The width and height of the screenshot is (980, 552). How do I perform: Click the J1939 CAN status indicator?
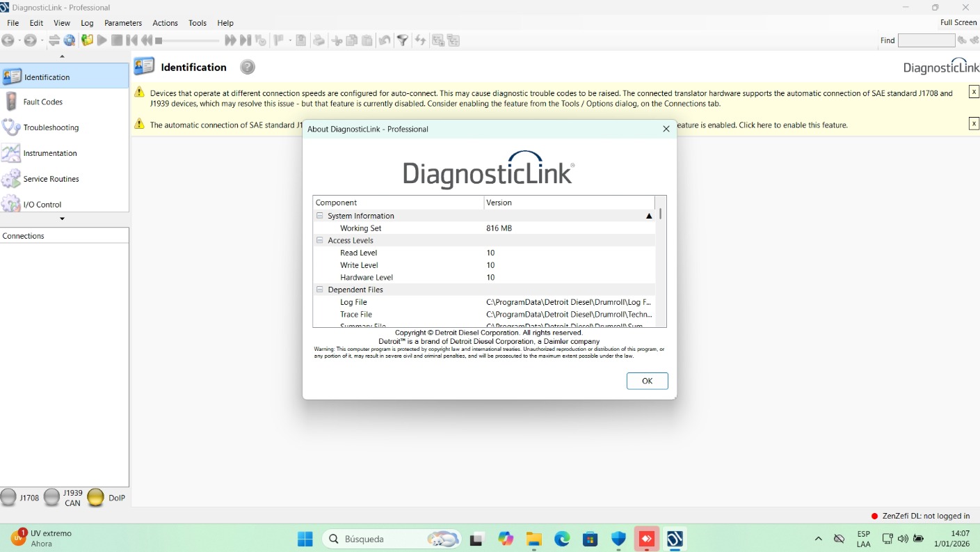point(52,497)
